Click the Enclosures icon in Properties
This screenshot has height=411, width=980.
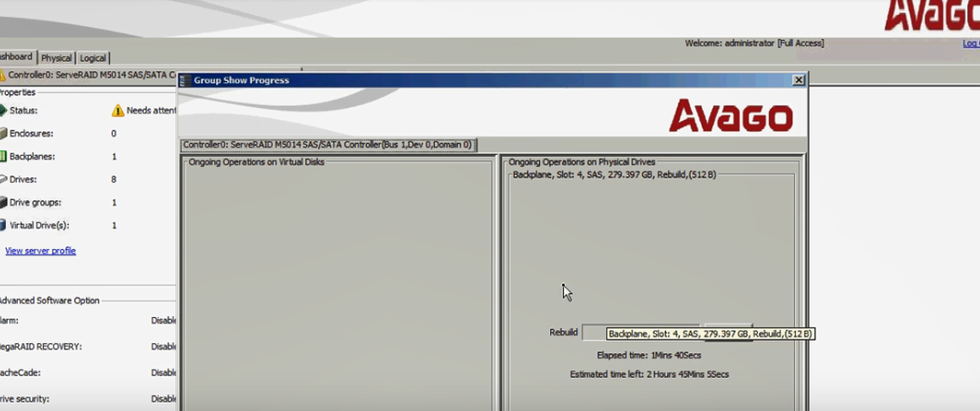pyautogui.click(x=3, y=134)
